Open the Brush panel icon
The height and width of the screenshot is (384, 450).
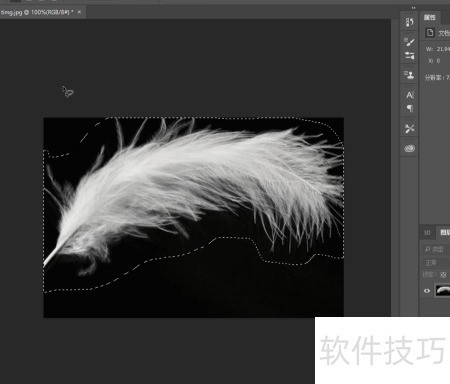410,42
